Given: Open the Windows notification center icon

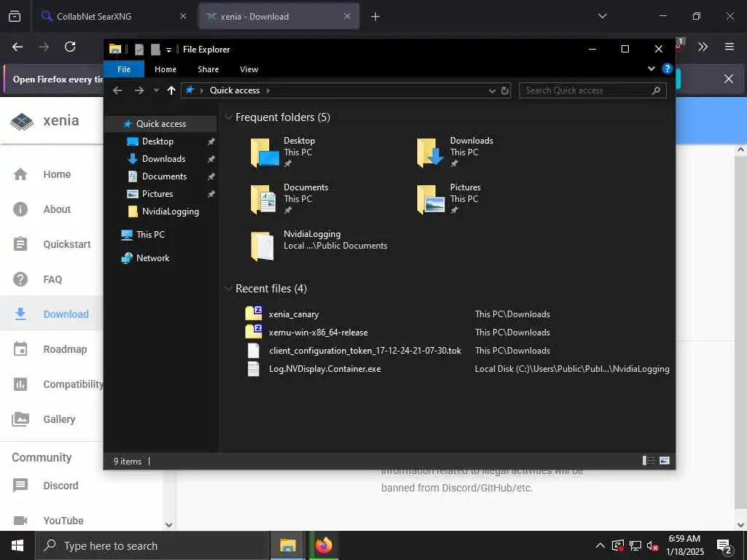Looking at the screenshot, I should point(724,547).
